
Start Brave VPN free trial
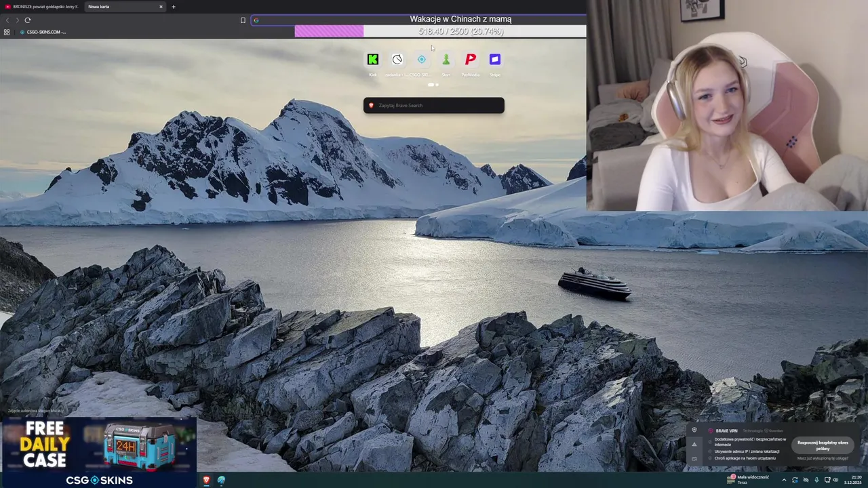pos(823,445)
